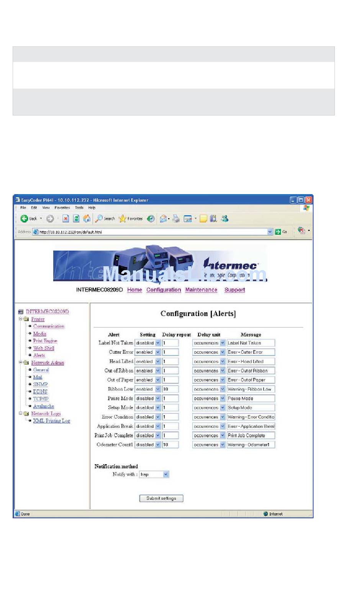Open Cutter Error setting dropdown
This screenshot has width=364, height=590.
coord(158,352)
